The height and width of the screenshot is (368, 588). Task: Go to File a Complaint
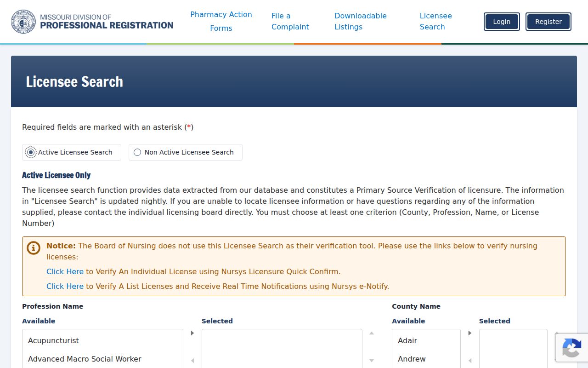click(290, 22)
